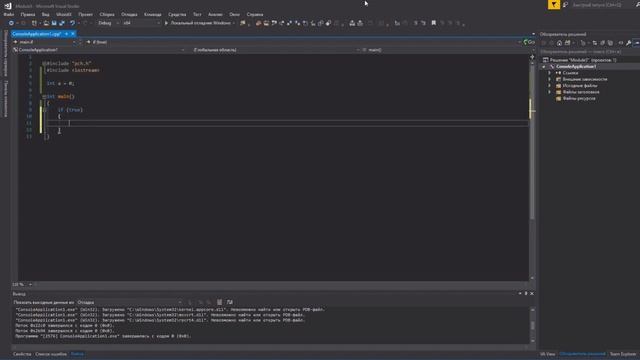Click the yellow notifications filter flag icon
The image size is (640, 360).
click(x=554, y=4)
